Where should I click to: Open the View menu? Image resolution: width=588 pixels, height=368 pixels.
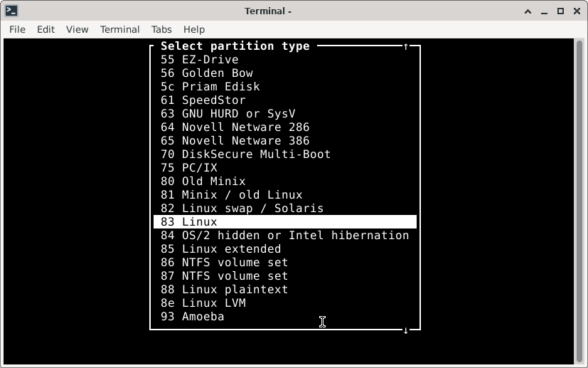tap(77, 29)
